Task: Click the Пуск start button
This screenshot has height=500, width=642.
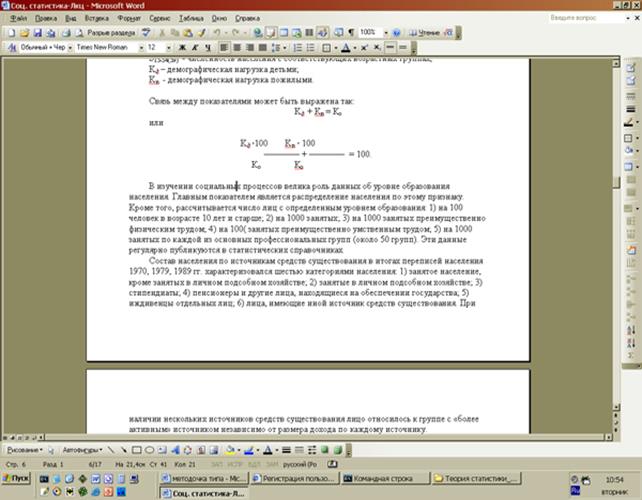Action: click(18, 479)
